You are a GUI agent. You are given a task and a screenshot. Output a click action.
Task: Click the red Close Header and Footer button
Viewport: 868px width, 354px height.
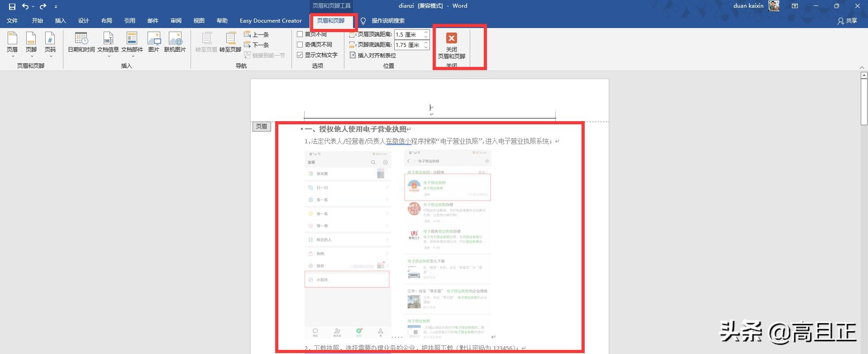(x=451, y=46)
